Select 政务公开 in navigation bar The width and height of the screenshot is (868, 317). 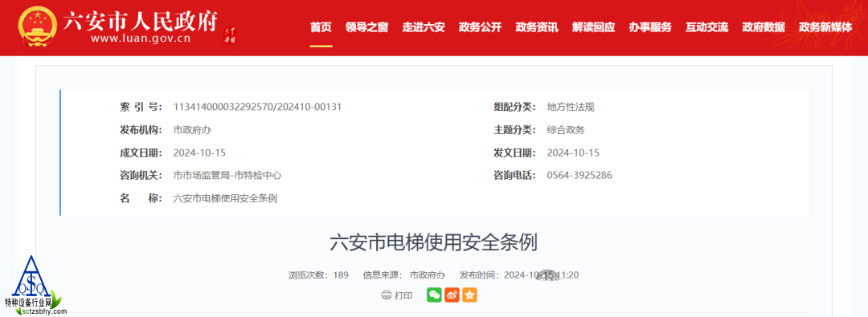pos(480,27)
